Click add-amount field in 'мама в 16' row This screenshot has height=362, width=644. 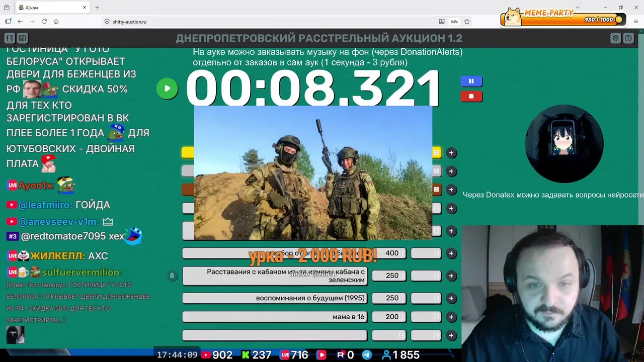(426, 317)
